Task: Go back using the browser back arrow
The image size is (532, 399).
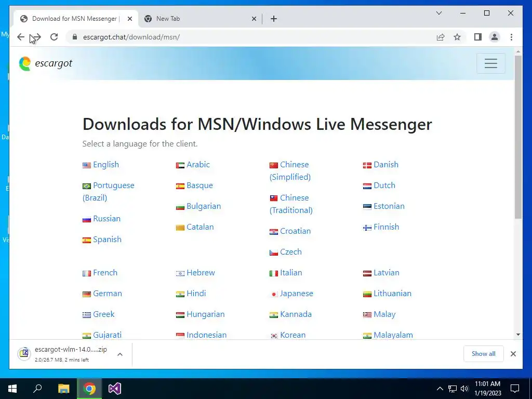Action: [21, 37]
